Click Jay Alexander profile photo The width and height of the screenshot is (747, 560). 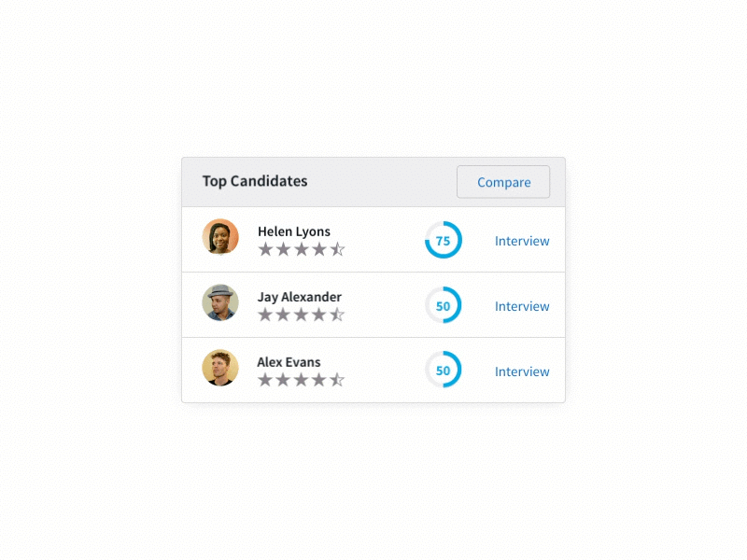[220, 304]
